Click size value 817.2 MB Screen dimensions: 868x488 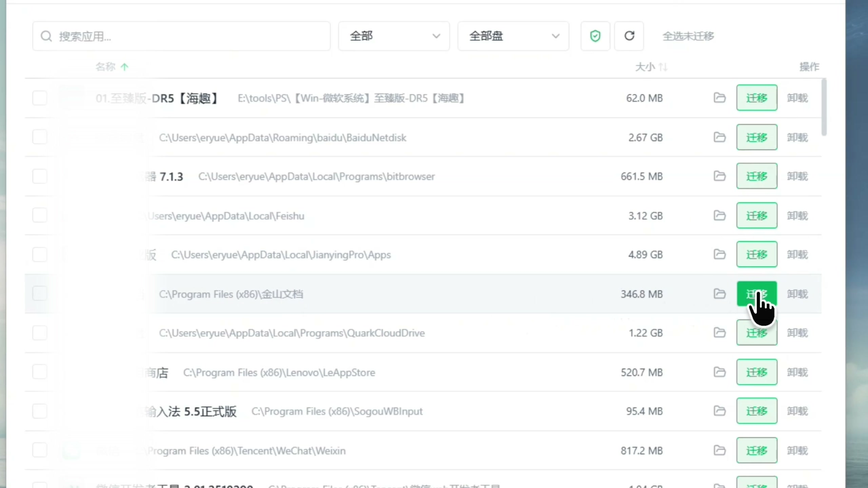[642, 450]
